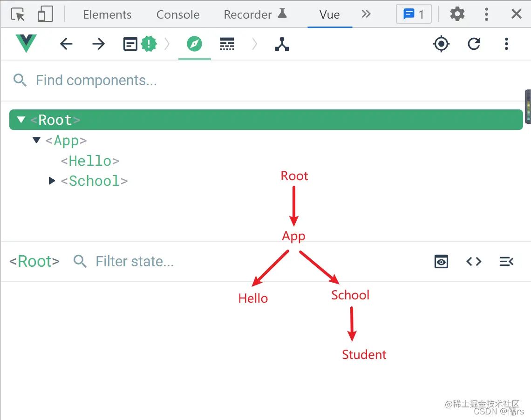531x420 pixels.
Task: Select the Vue tab
Action: pyautogui.click(x=329, y=14)
